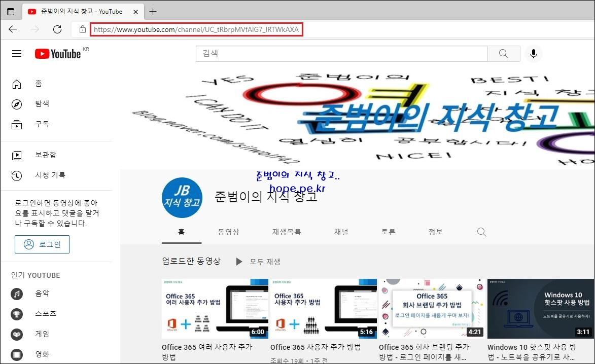The image size is (595, 364).
Task: Reload the current page
Action: pos(57,29)
